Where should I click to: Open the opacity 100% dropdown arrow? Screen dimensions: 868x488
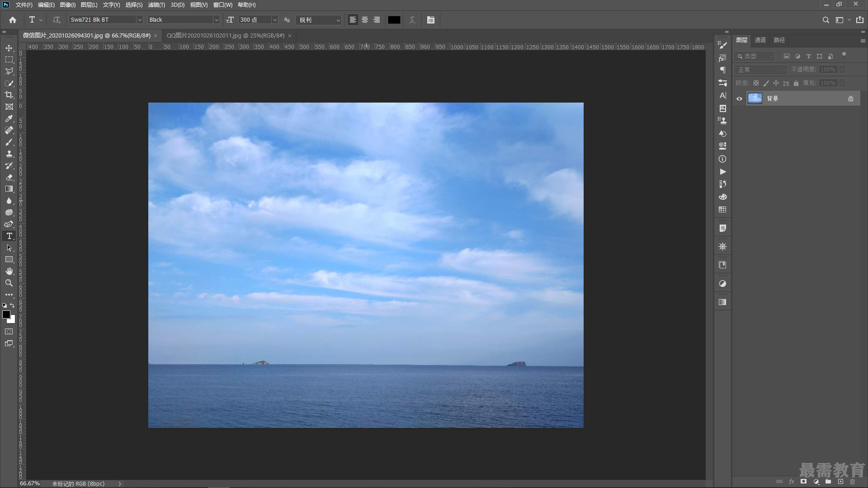pos(842,70)
